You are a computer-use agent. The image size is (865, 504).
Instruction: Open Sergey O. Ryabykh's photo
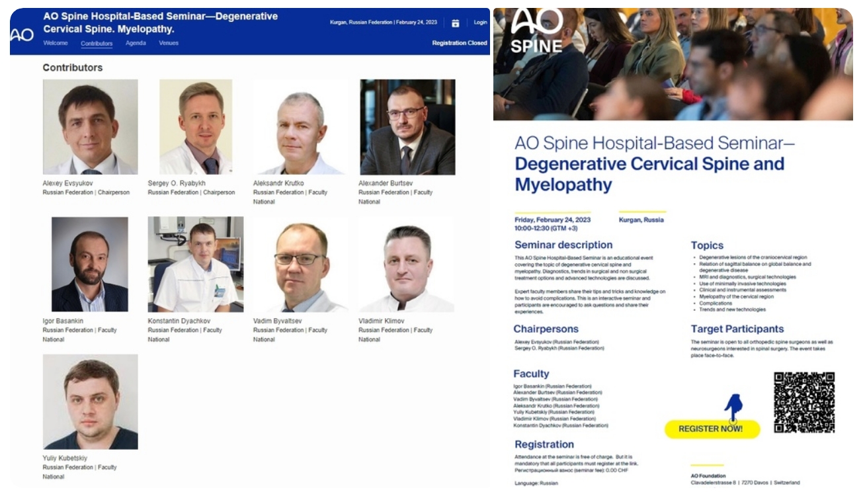click(x=196, y=127)
